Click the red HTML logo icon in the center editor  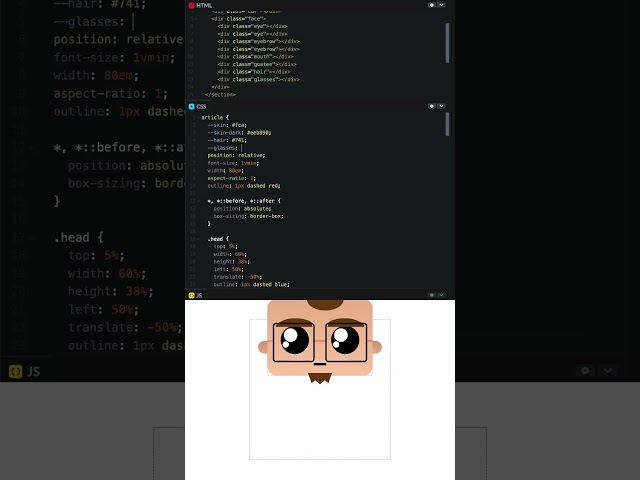click(191, 5)
